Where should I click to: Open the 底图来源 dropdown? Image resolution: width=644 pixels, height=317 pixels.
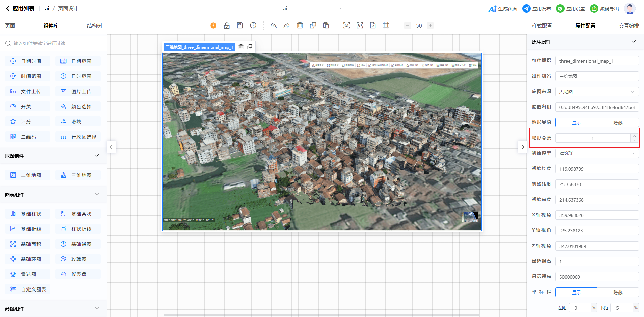pos(597,92)
